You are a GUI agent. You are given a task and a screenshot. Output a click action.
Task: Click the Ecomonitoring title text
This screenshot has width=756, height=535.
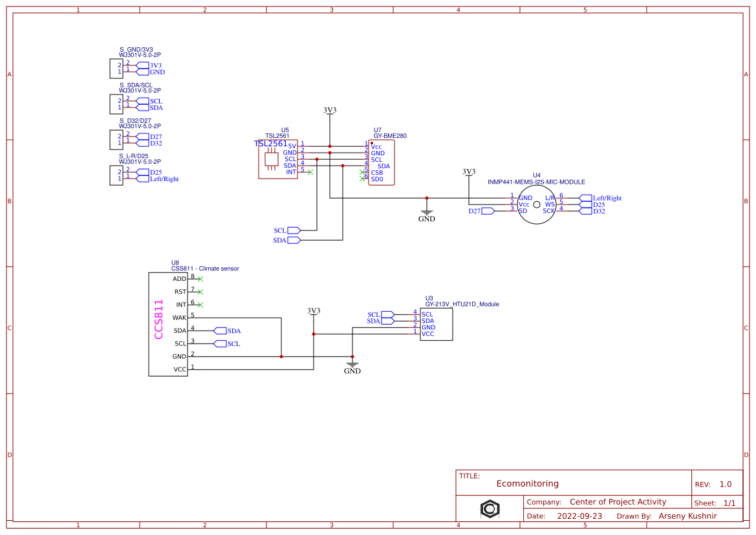click(527, 483)
